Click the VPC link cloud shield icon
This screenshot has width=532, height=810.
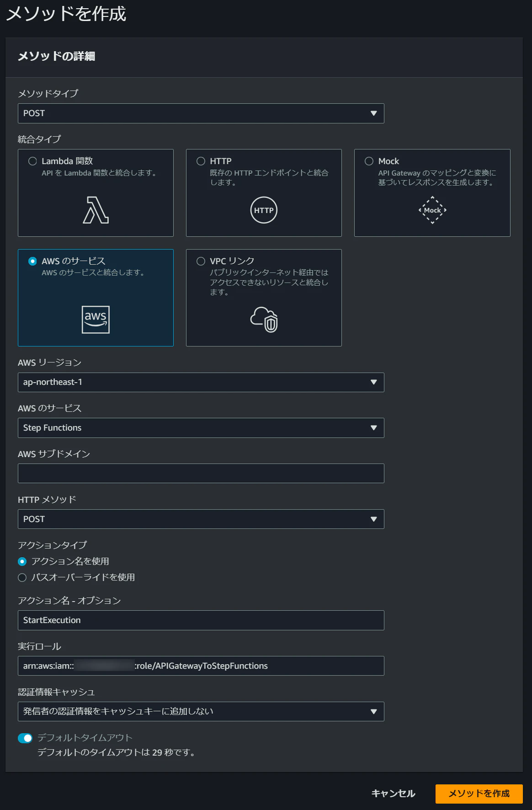tap(264, 320)
